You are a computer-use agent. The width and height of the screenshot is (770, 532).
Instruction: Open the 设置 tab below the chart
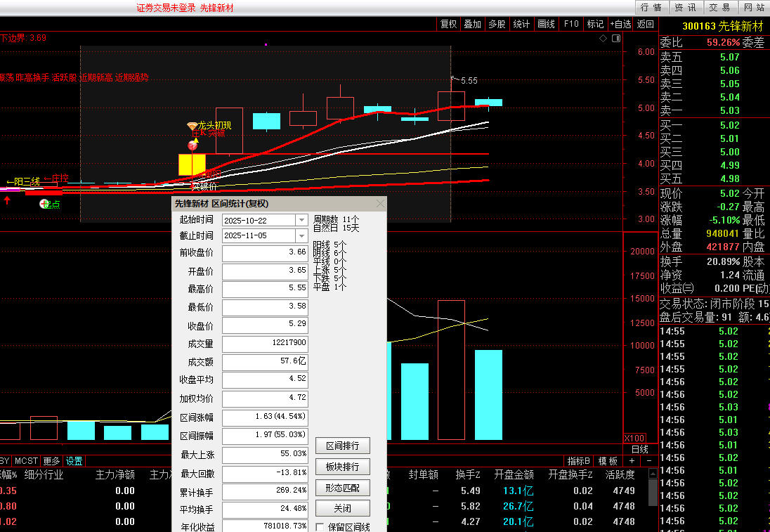pos(74,461)
